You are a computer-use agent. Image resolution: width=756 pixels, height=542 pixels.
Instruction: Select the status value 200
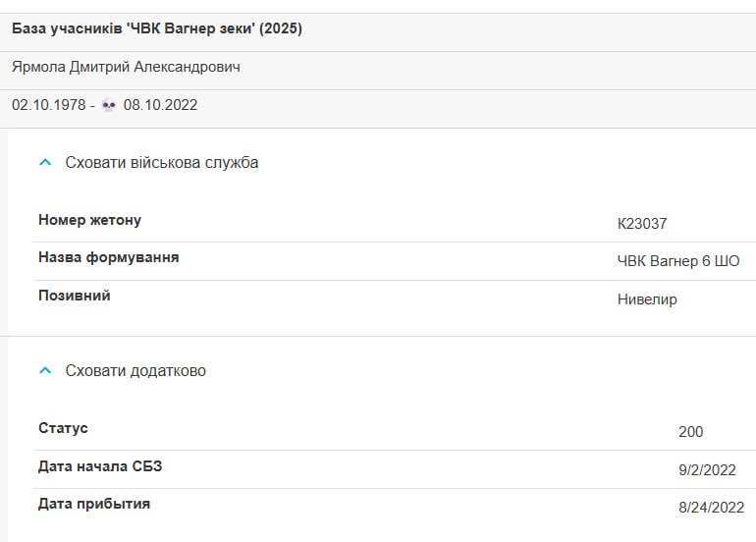tap(691, 432)
